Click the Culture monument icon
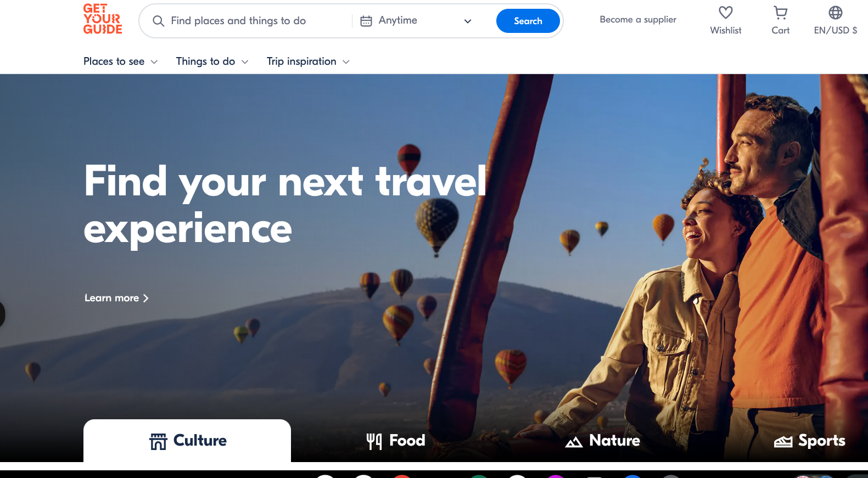The image size is (868, 478). pyautogui.click(x=158, y=441)
